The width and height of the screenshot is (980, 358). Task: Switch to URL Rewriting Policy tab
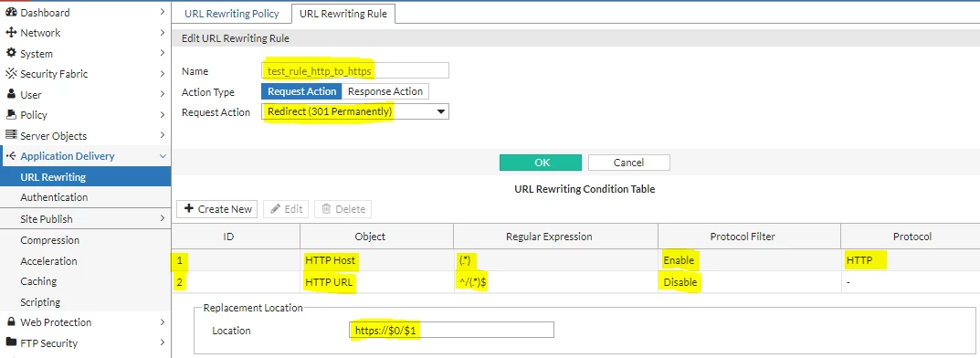tap(232, 14)
